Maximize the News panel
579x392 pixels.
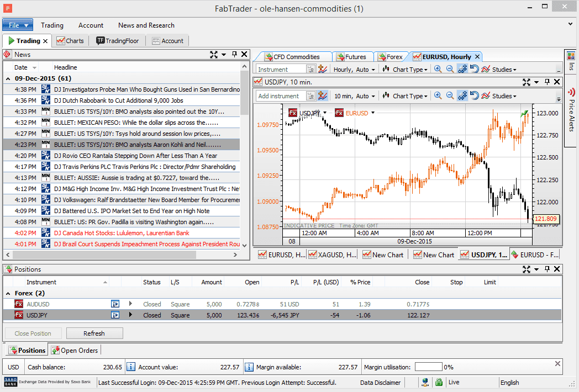tap(214, 55)
